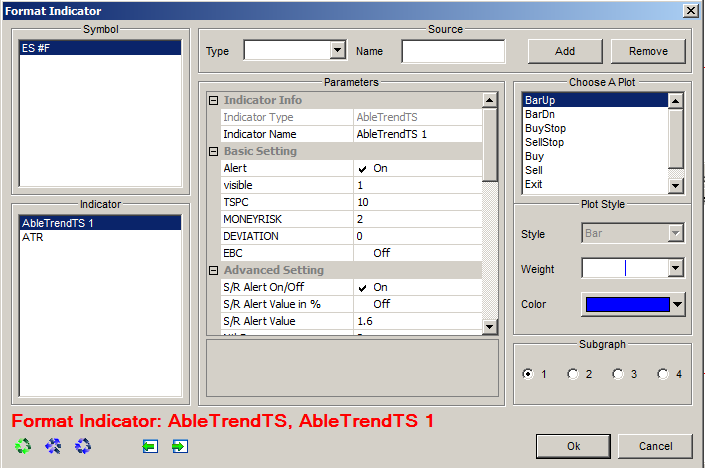Click the green recycle arrows icon
The width and height of the screenshot is (705, 468).
pos(23,446)
